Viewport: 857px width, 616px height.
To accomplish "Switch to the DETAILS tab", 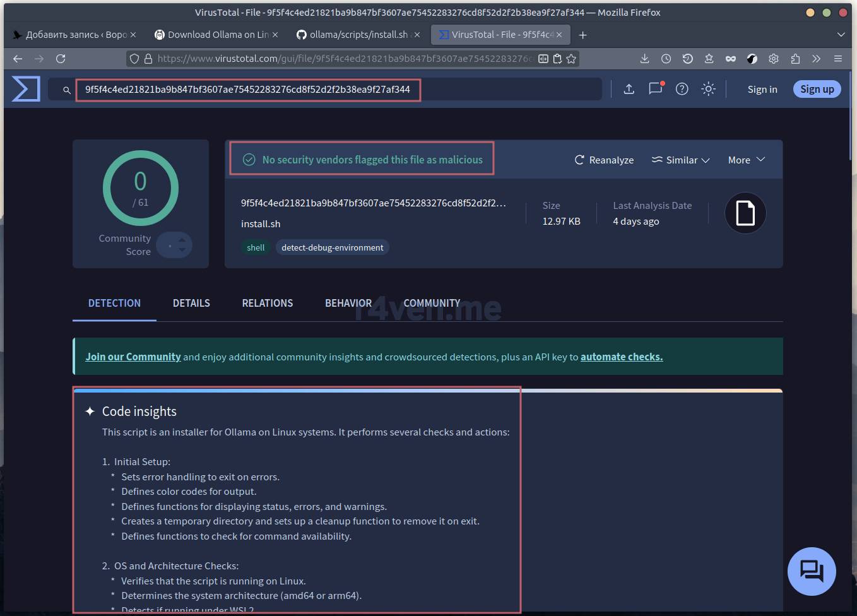I will (191, 303).
